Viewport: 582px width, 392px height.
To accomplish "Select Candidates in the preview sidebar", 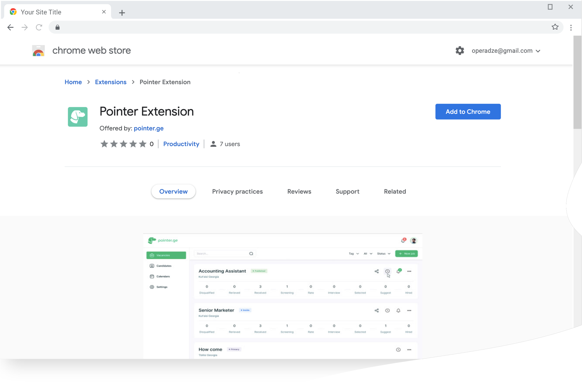I will pos(161,266).
